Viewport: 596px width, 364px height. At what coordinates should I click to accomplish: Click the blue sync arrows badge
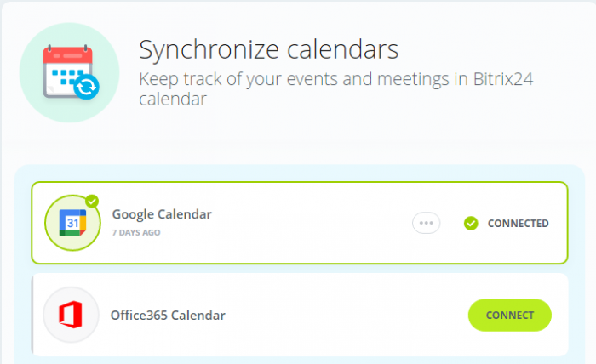[86, 87]
